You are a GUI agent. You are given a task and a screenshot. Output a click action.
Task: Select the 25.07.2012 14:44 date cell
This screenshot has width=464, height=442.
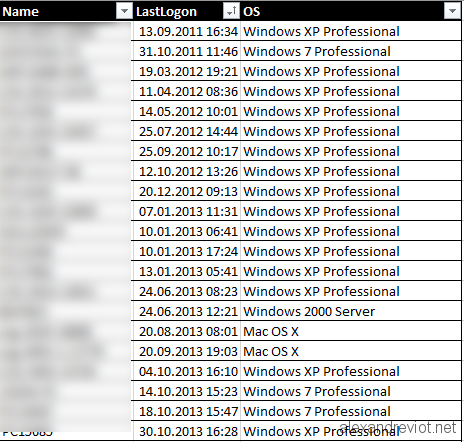point(187,131)
